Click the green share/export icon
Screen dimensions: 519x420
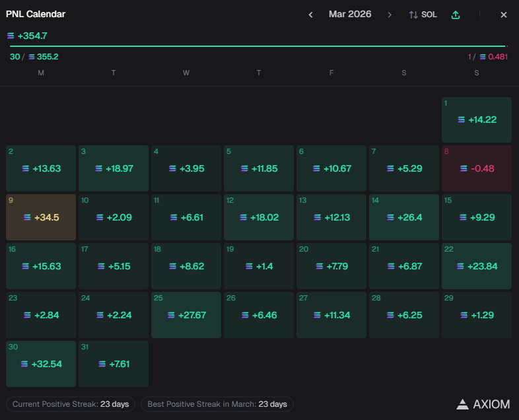coord(456,15)
